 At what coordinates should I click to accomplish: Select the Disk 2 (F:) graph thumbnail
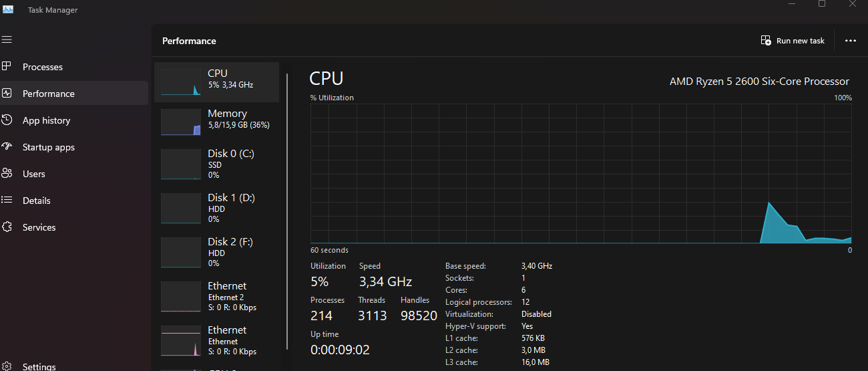point(181,253)
